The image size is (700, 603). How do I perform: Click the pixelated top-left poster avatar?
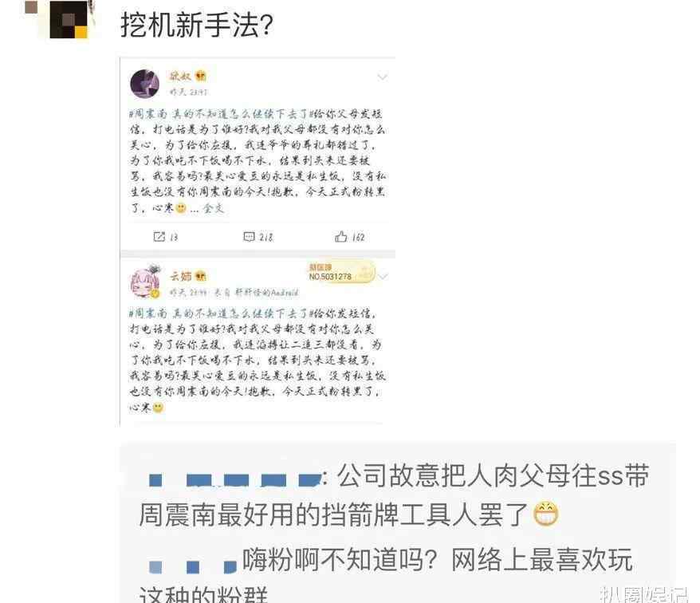coord(68,20)
